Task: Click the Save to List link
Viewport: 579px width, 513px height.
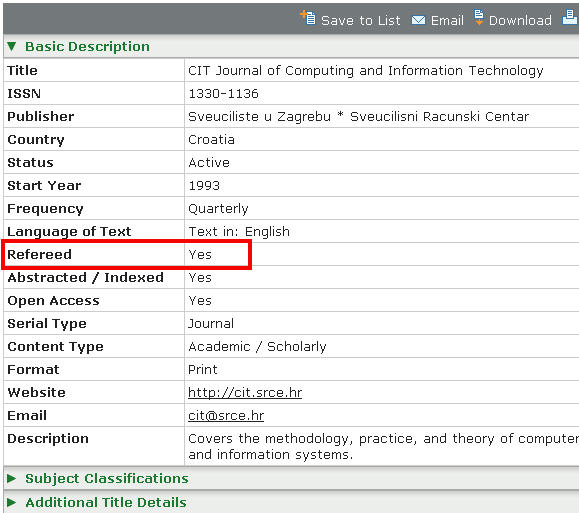Action: 360,20
